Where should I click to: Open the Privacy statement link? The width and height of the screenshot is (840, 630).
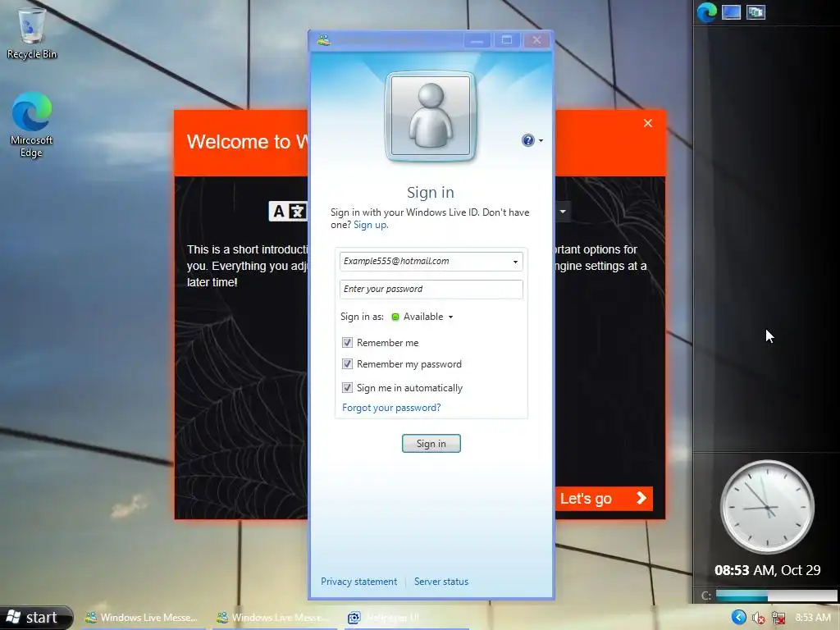pos(359,582)
